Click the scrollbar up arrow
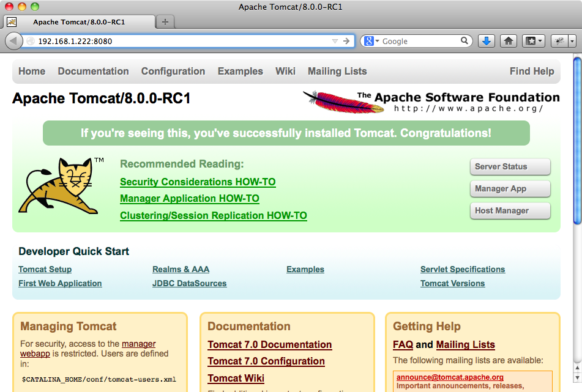This screenshot has width=582, height=392. point(577,368)
